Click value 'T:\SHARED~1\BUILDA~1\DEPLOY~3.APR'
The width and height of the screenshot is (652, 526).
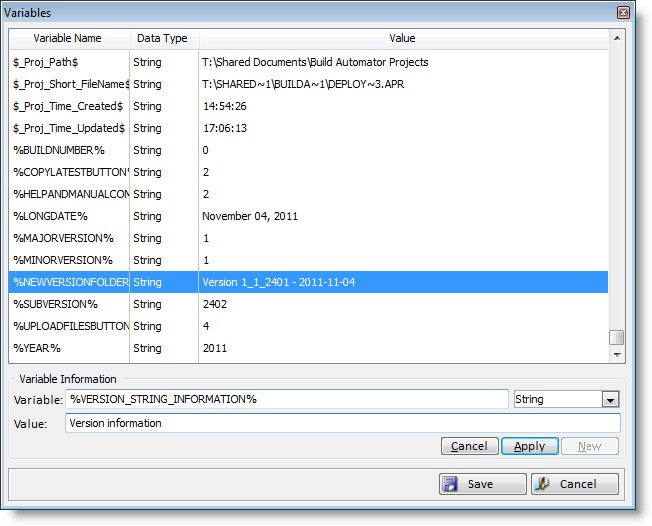tap(303, 84)
